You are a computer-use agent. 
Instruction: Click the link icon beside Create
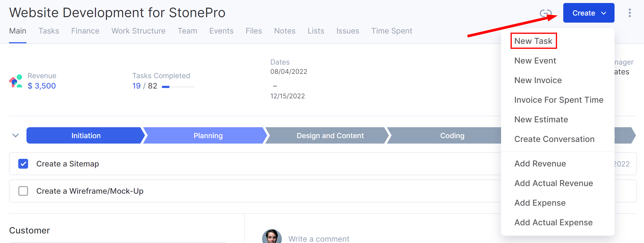click(x=546, y=13)
